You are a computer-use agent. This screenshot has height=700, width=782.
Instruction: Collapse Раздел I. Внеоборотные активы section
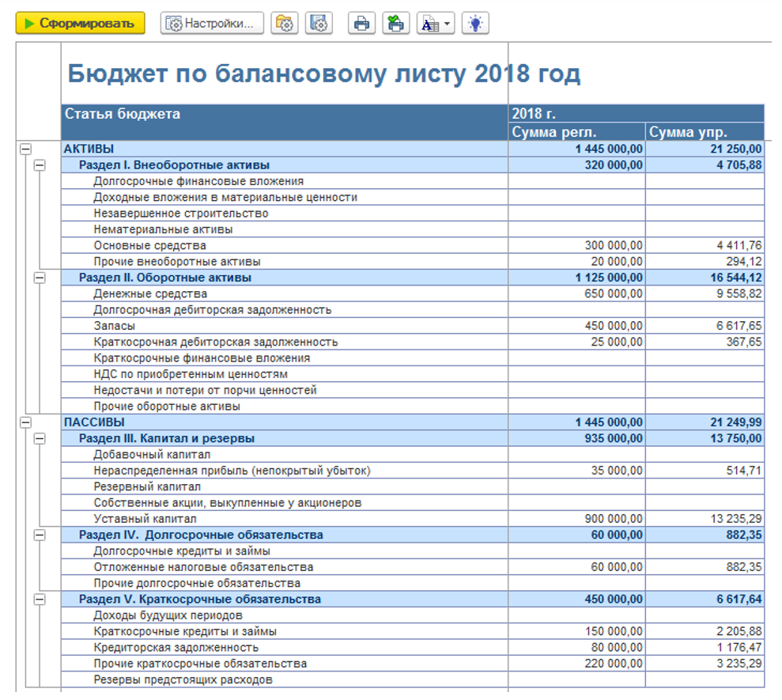[x=40, y=165]
